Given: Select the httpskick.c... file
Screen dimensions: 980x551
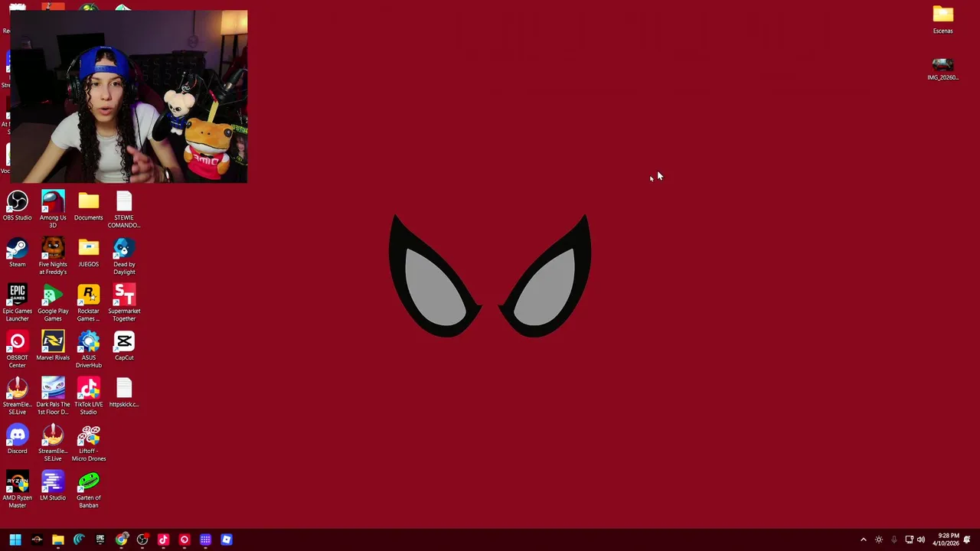Looking at the screenshot, I should pyautogui.click(x=124, y=393).
